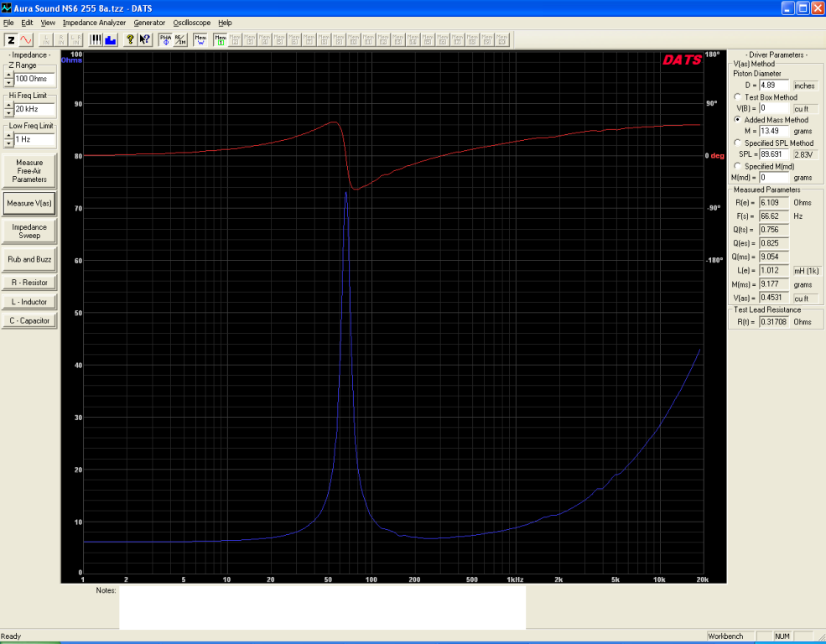Viewport: 826px width, 644px height.
Task: Click Measure Free-Air Parameters button
Action: 29,170
